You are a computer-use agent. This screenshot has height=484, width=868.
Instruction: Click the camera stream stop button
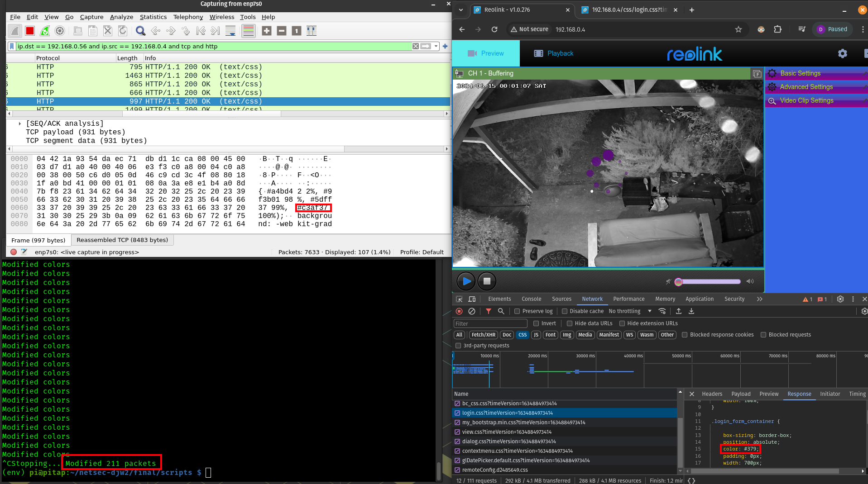pos(487,281)
